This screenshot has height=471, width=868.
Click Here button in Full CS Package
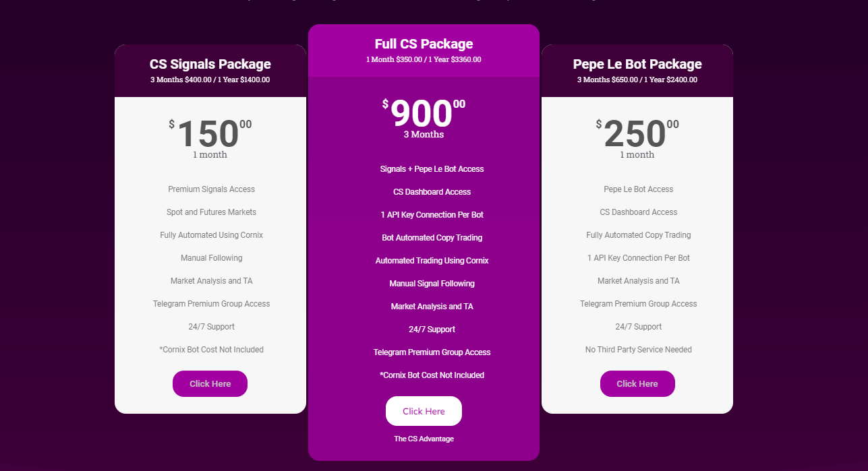coord(424,411)
